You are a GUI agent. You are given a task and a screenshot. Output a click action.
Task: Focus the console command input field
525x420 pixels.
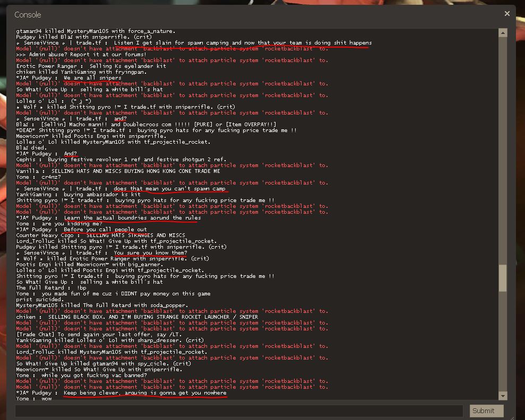tap(239, 410)
